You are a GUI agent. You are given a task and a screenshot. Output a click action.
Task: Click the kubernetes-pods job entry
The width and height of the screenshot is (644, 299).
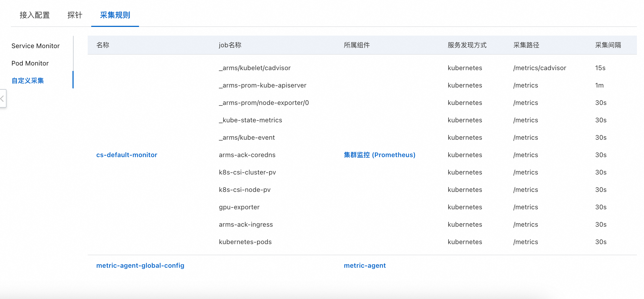245,242
